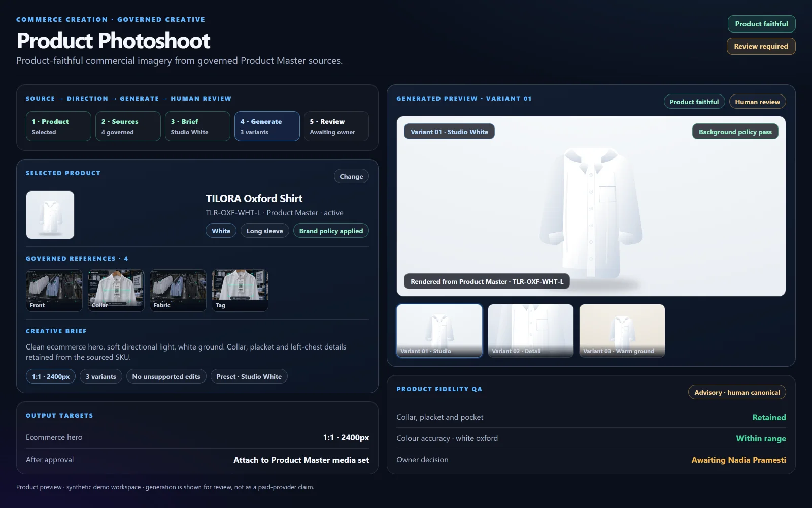Click the Product faithful badge in header
This screenshot has height=508, width=812.
(x=761, y=24)
